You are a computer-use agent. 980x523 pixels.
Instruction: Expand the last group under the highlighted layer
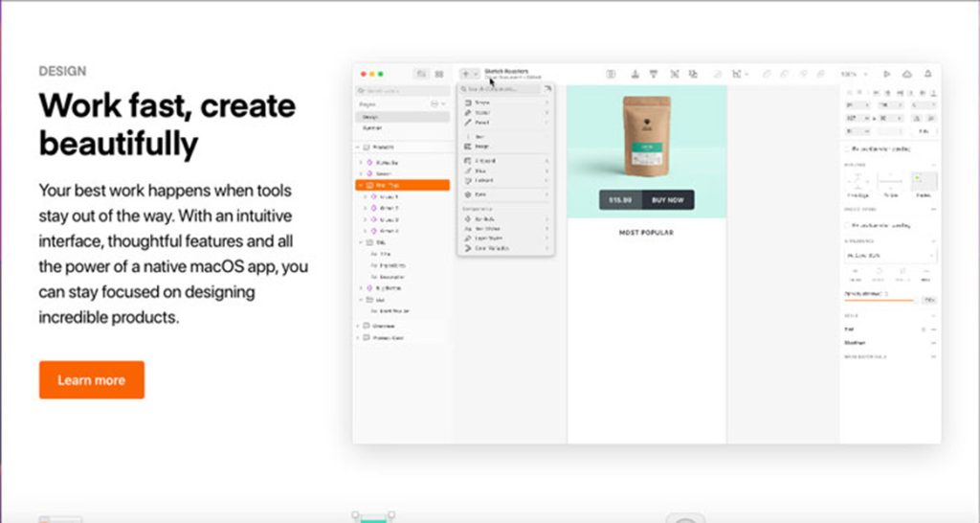coord(366,231)
